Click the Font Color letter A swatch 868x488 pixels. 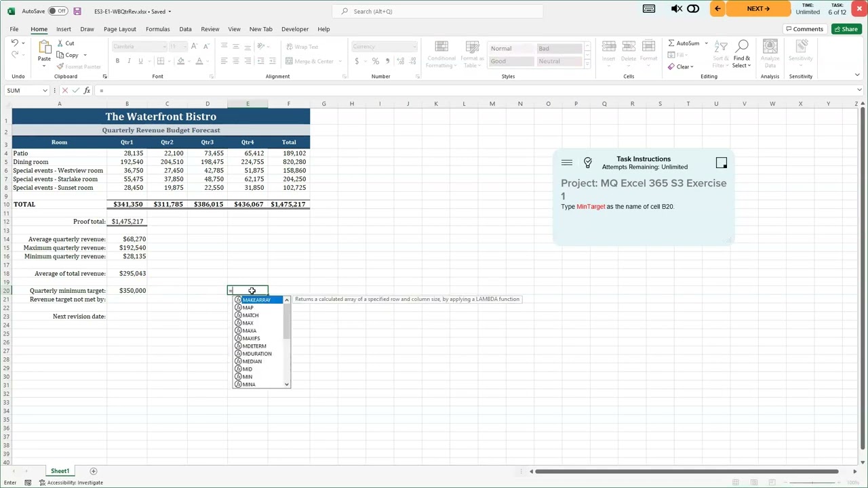pyautogui.click(x=199, y=61)
